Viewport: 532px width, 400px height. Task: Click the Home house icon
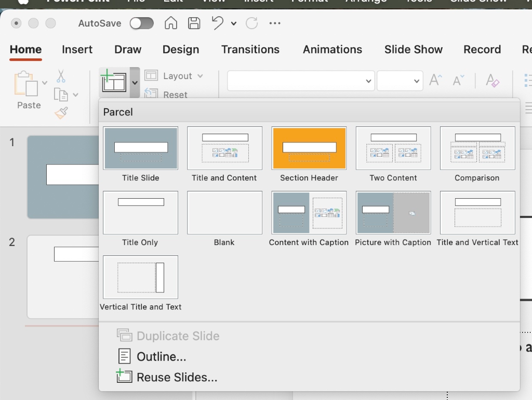[x=170, y=23]
